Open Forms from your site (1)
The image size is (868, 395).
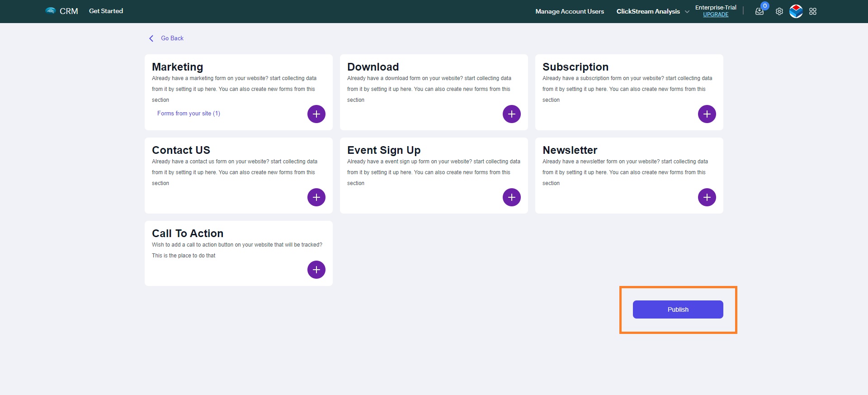pos(189,114)
